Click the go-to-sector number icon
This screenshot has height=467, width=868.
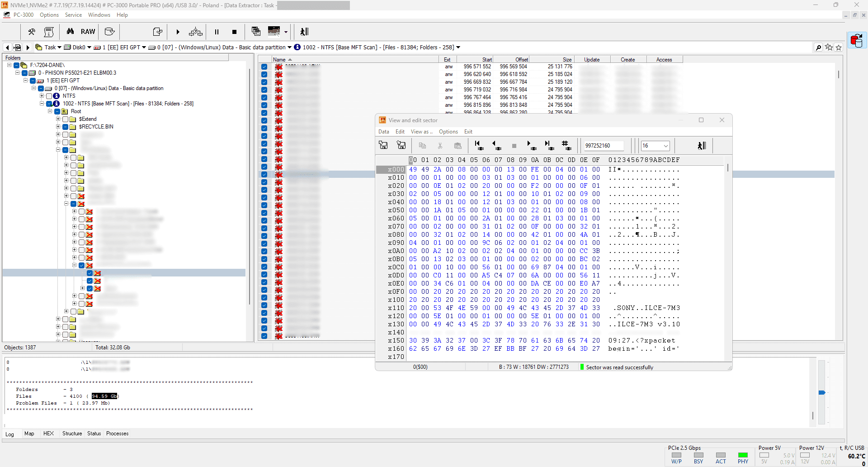pyautogui.click(x=565, y=145)
